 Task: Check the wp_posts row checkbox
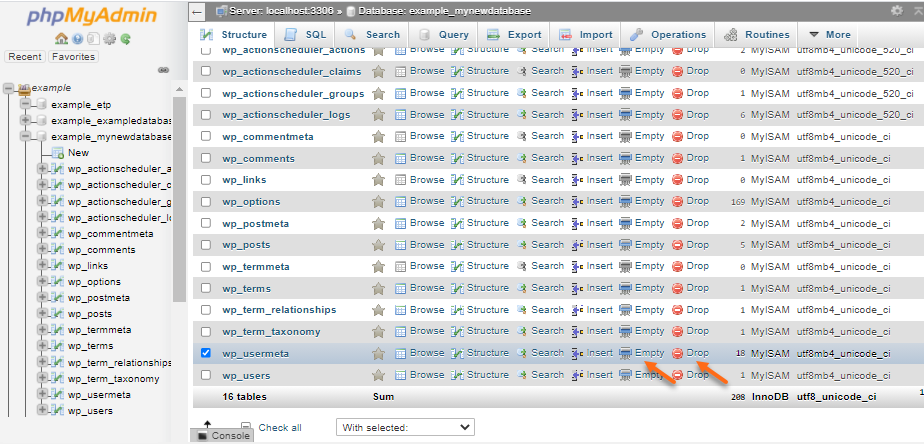point(206,245)
